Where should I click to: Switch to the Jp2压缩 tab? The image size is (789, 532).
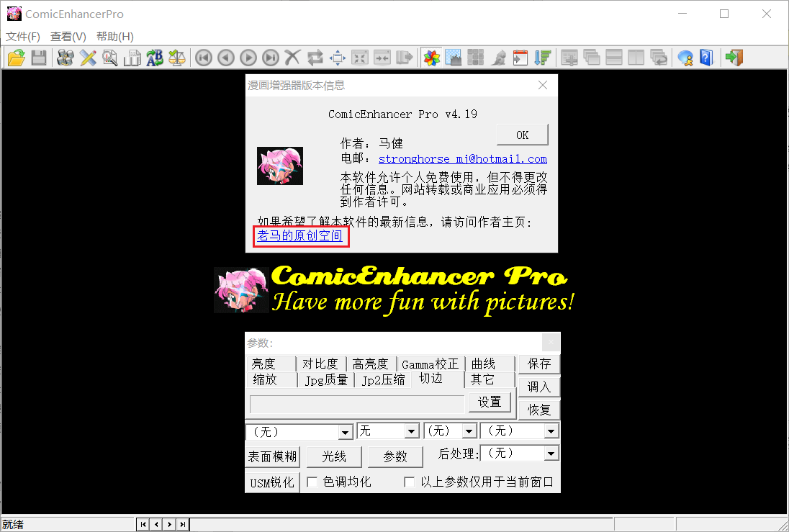coord(384,379)
